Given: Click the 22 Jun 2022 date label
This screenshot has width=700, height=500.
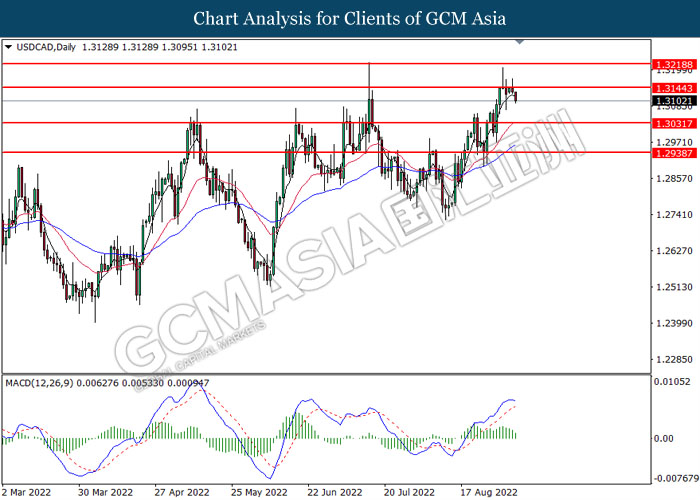Looking at the screenshot, I should point(335,492).
